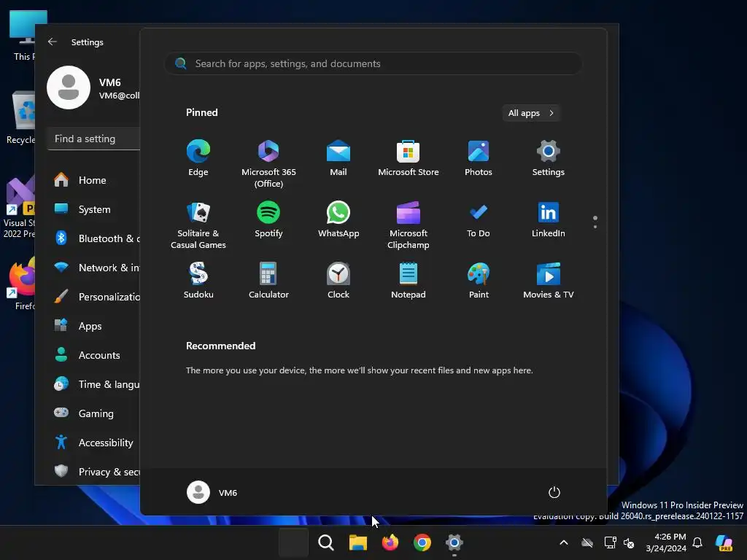Expand the All apps list
Screen dimensions: 747x560
click(531, 113)
